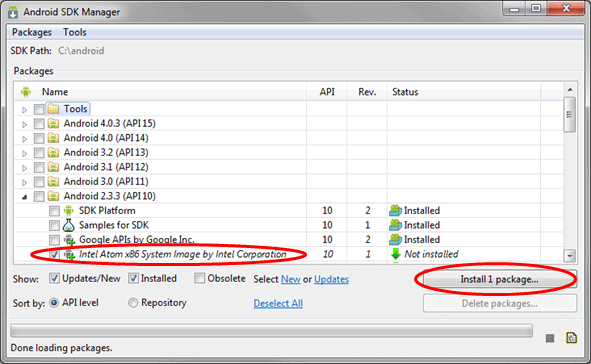The width and height of the screenshot is (591, 364).
Task: Check the Tools checkbox
Action: pos(39,109)
